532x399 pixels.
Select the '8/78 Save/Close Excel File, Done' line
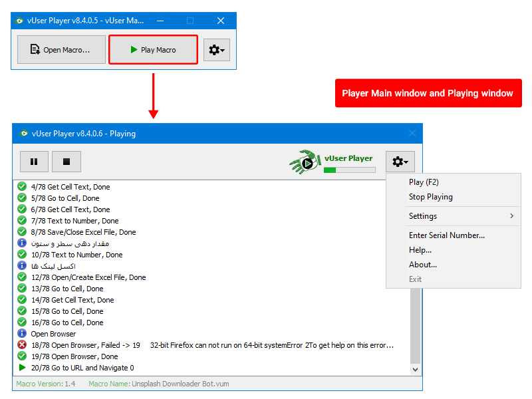click(x=84, y=232)
